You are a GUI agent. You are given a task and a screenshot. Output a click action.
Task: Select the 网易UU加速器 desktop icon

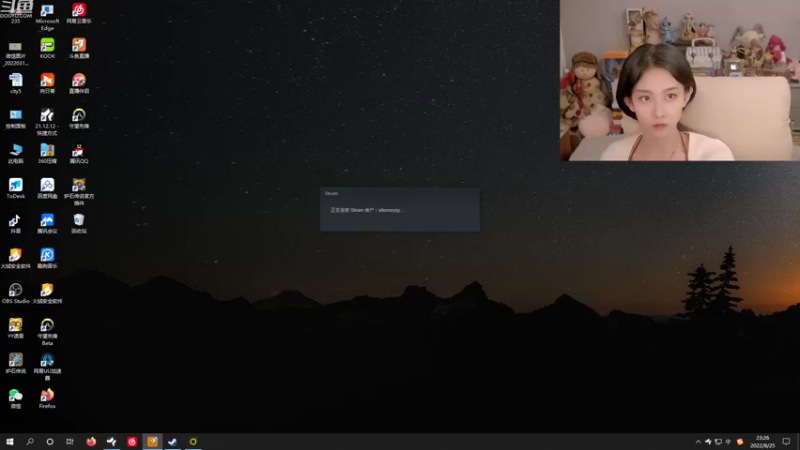pos(47,367)
